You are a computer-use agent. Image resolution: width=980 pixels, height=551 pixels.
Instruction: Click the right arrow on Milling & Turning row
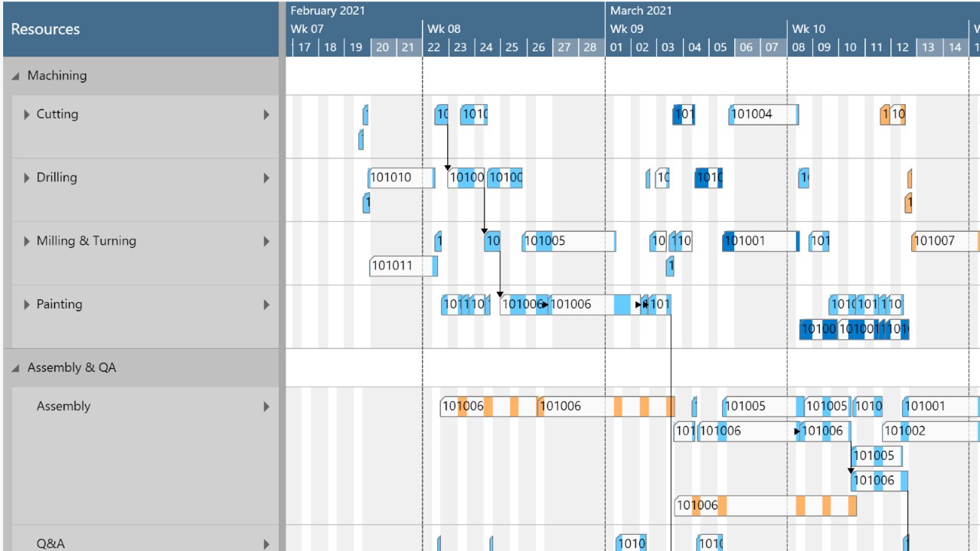click(x=266, y=242)
